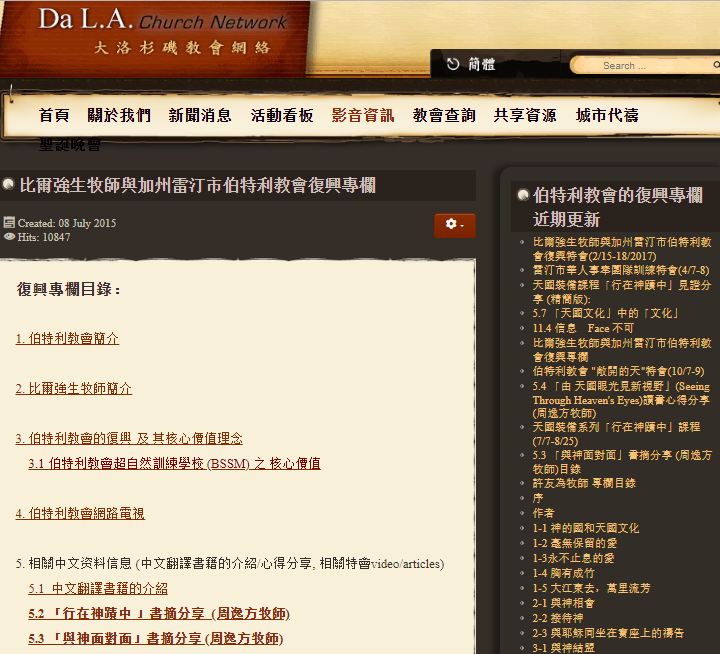720x654 pixels.
Task: Open sidebar link 許友為牧師 專欄目錄
Action: point(584,484)
